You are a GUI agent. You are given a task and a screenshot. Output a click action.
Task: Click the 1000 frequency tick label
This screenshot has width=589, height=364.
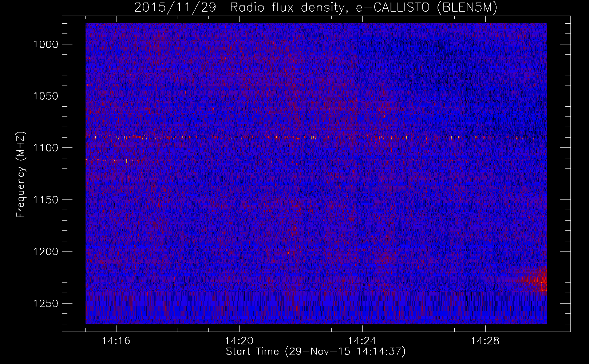(x=46, y=44)
